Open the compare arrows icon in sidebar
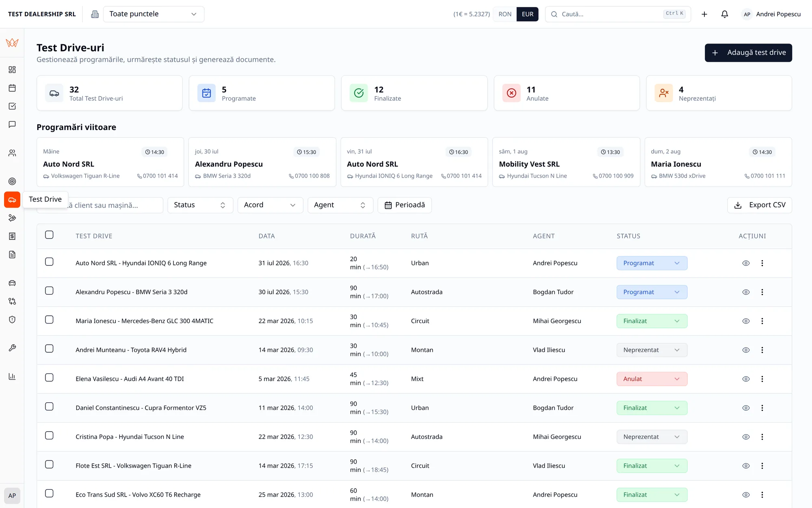Viewport: 812px width, 508px height. pyautogui.click(x=12, y=301)
